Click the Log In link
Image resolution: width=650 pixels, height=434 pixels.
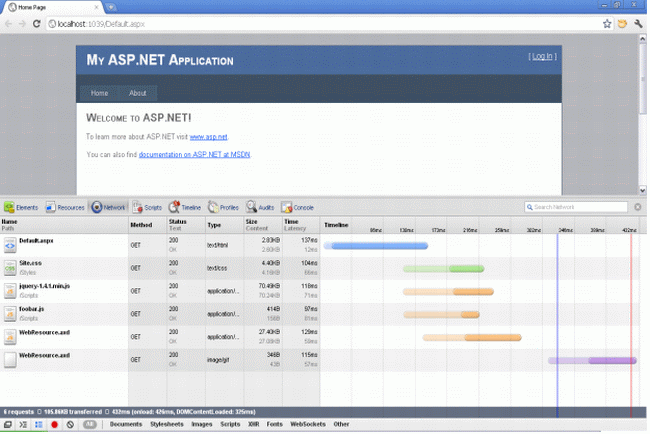542,56
